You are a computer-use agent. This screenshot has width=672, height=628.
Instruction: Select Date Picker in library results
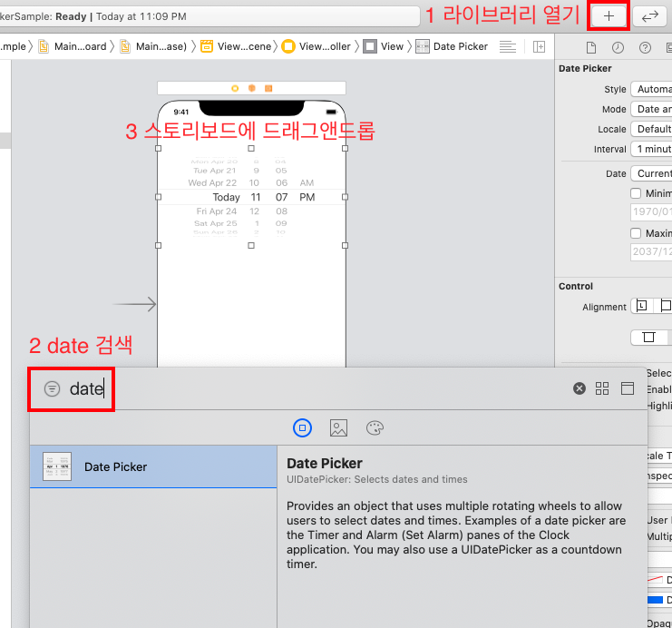(153, 466)
